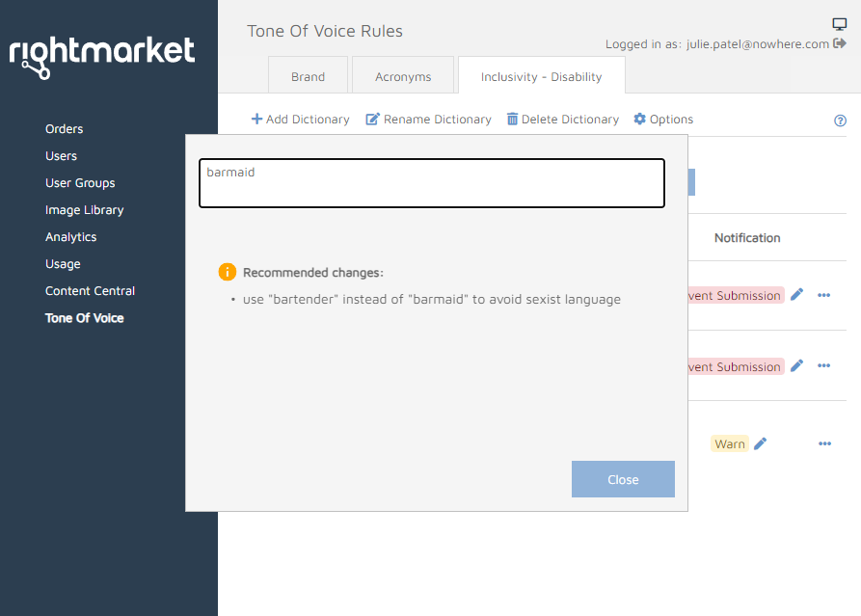Open the Acronyms tab
Image resolution: width=861 pixels, height=616 pixels.
pyautogui.click(x=403, y=76)
